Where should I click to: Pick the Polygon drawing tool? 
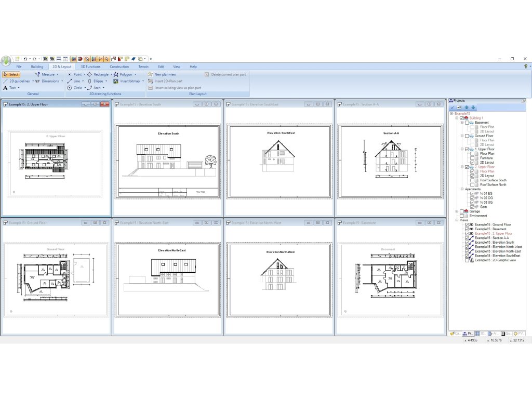(125, 74)
